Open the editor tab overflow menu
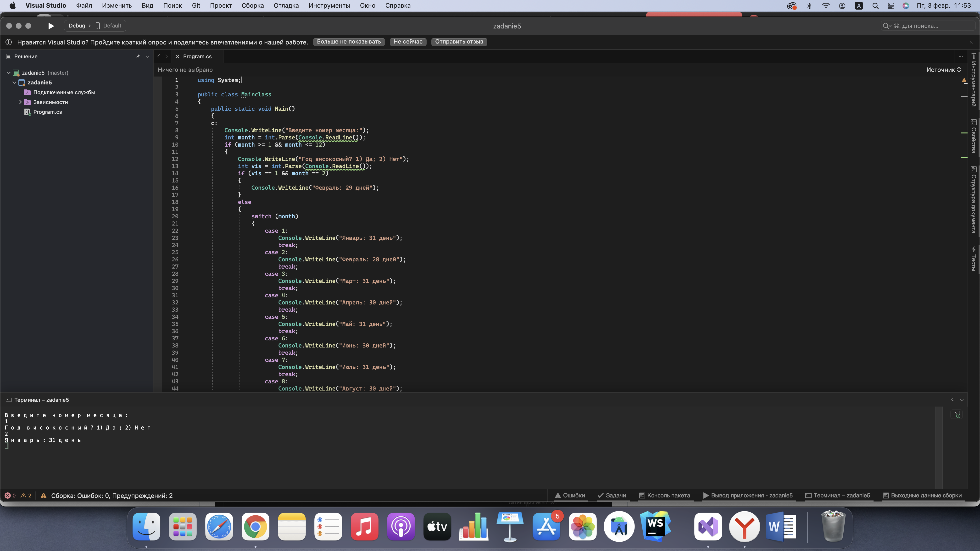980x551 pixels. click(961, 56)
